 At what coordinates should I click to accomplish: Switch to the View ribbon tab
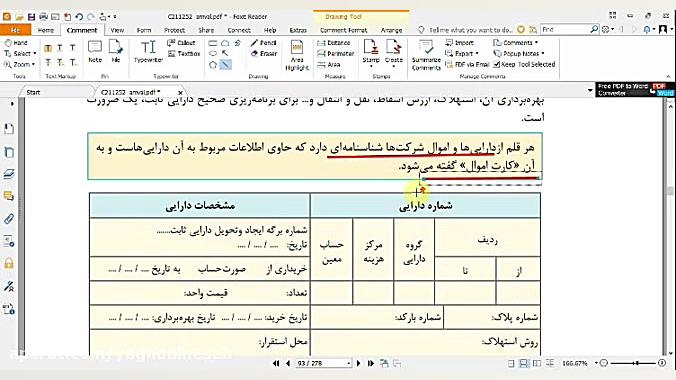point(117,30)
